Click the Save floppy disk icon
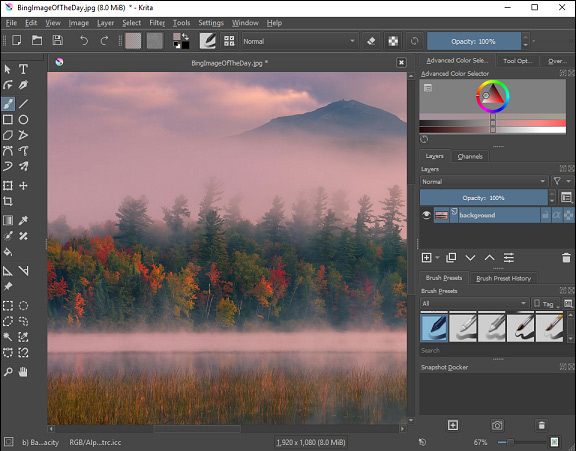Screen dimensions: 576x451 [x=58, y=40]
